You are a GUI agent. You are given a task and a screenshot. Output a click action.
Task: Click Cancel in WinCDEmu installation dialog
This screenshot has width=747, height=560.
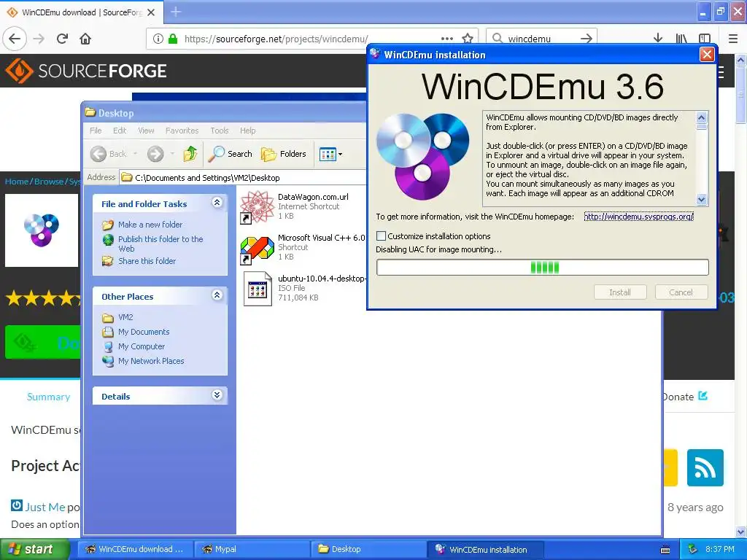click(681, 292)
